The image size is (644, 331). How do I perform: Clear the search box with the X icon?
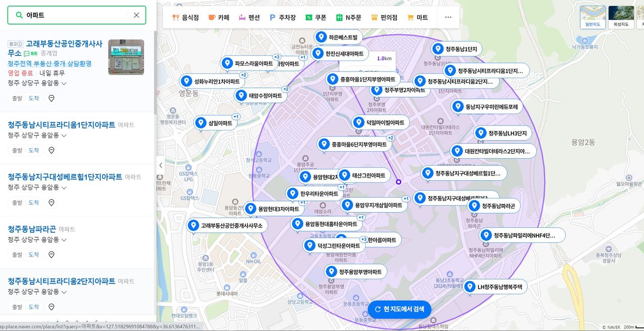[x=136, y=15]
